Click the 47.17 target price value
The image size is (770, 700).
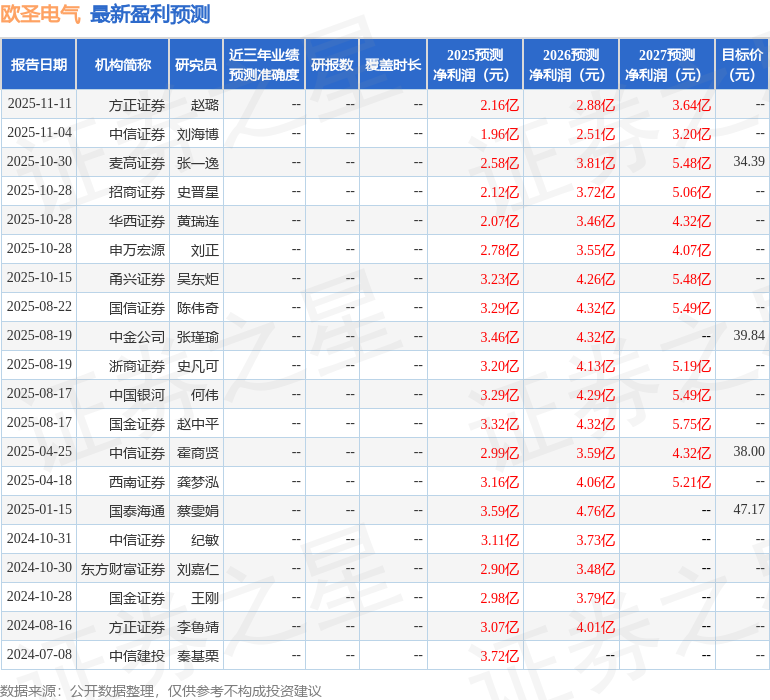(748, 510)
